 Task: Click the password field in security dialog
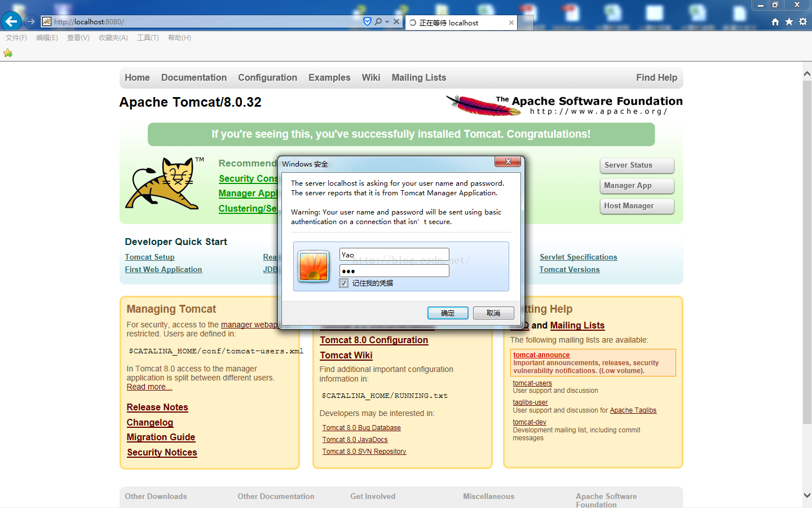pos(394,271)
